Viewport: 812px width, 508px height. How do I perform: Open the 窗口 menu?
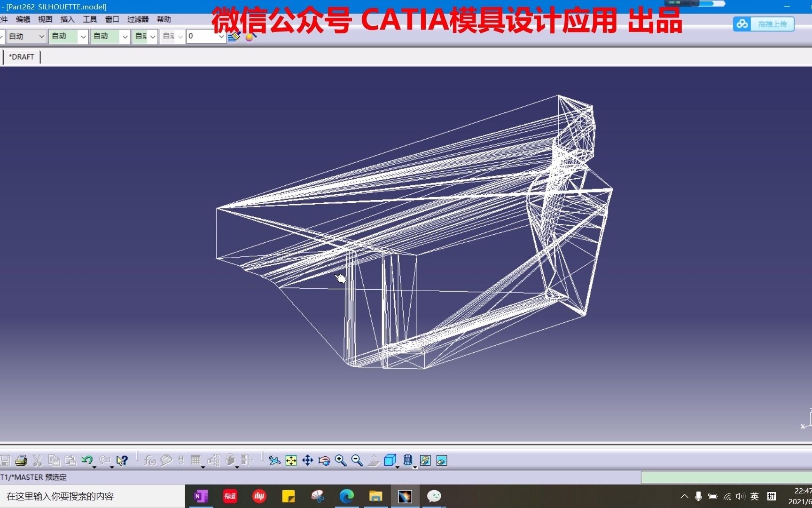pyautogui.click(x=112, y=19)
